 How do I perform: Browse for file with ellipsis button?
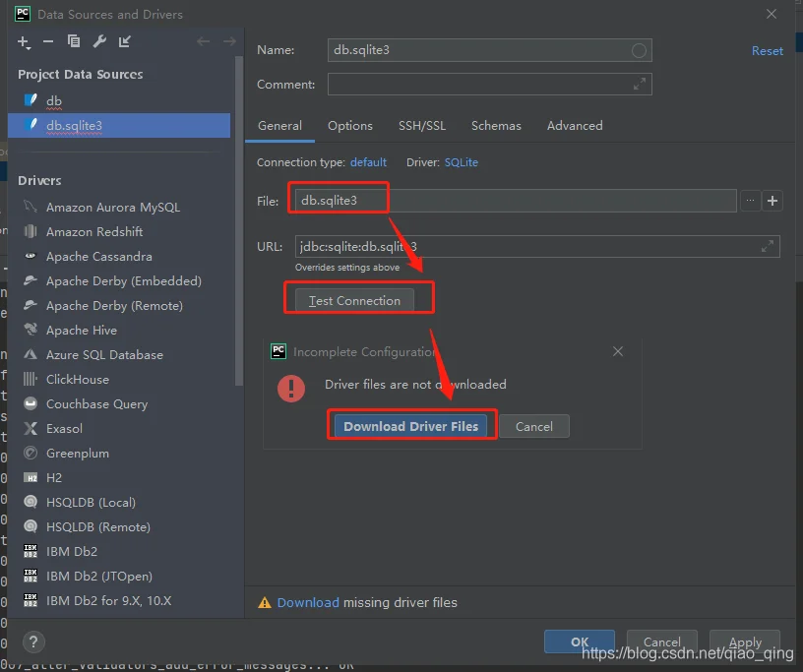coord(750,201)
